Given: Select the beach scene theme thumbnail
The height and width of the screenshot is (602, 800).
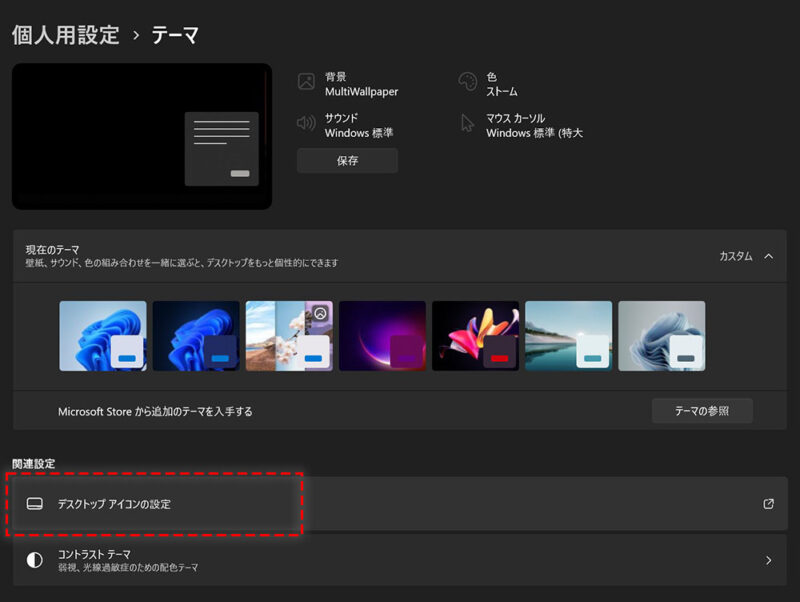Looking at the screenshot, I should (568, 335).
